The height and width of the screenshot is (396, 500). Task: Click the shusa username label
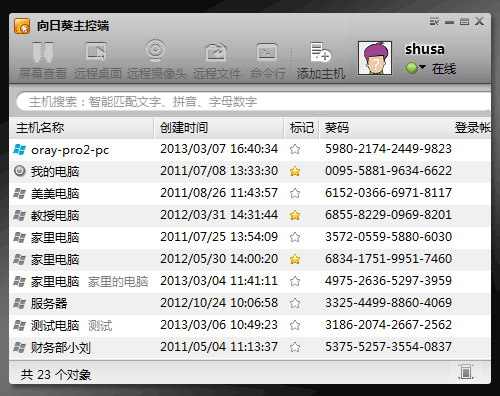425,49
